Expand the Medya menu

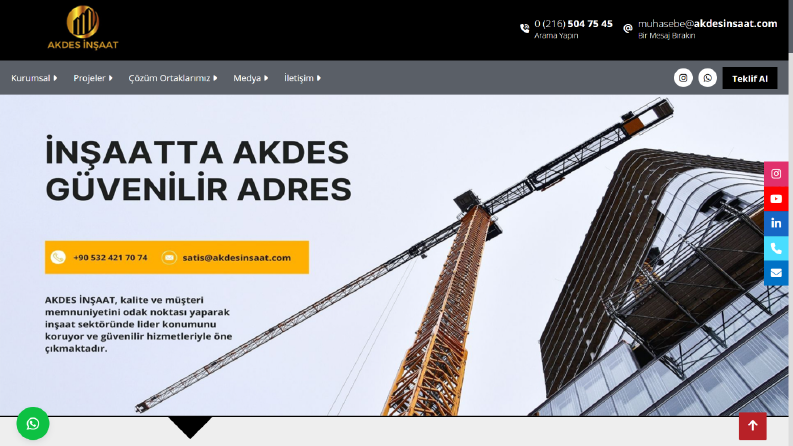[250, 78]
